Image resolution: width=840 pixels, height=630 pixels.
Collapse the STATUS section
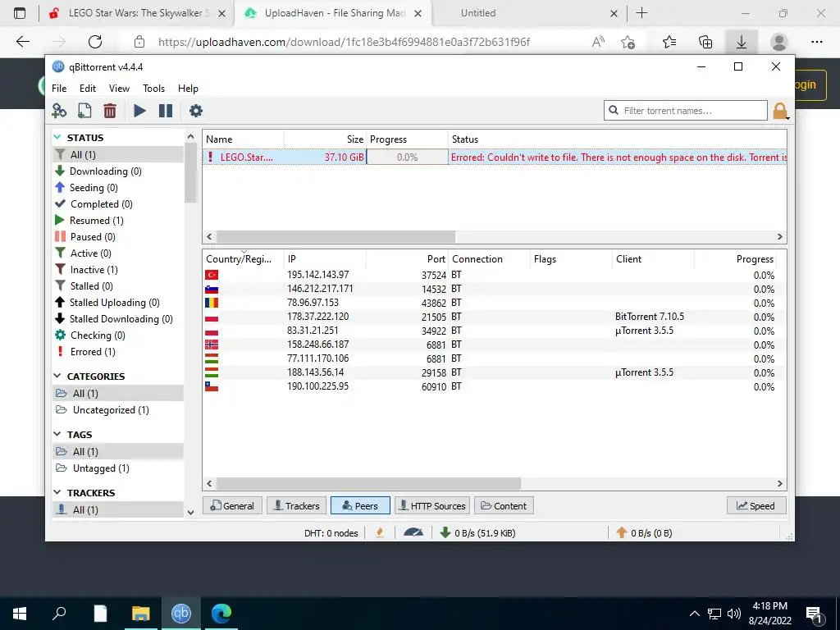(57, 138)
